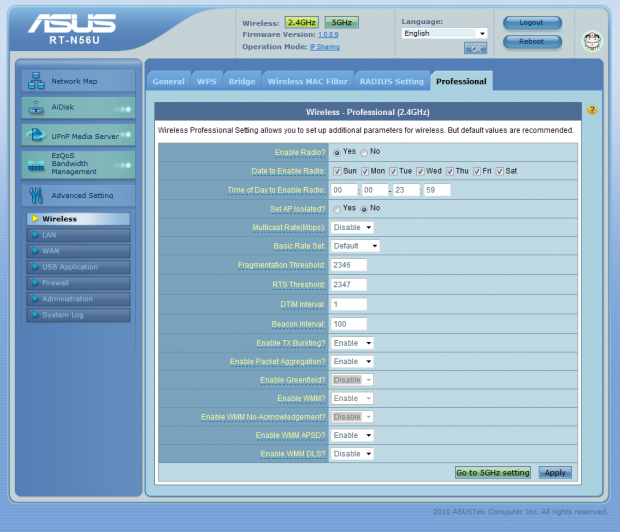Uncheck the Mon checkbox

(x=365, y=171)
